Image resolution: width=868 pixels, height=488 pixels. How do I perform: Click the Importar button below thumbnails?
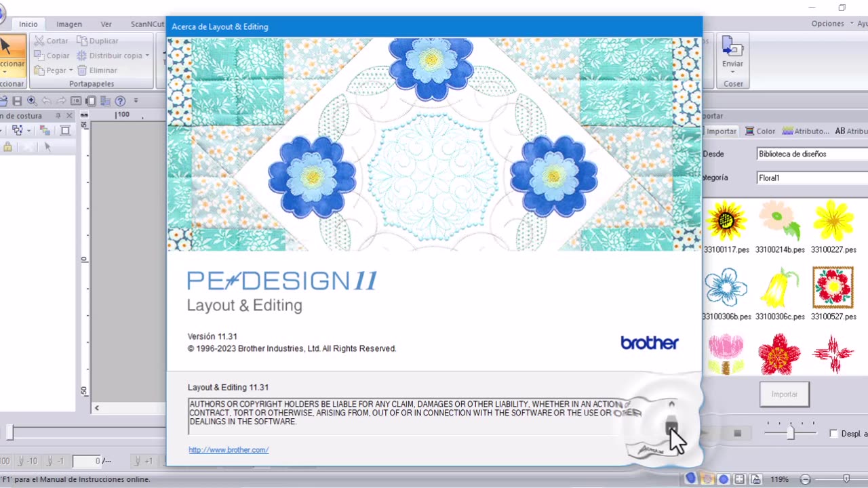(784, 394)
